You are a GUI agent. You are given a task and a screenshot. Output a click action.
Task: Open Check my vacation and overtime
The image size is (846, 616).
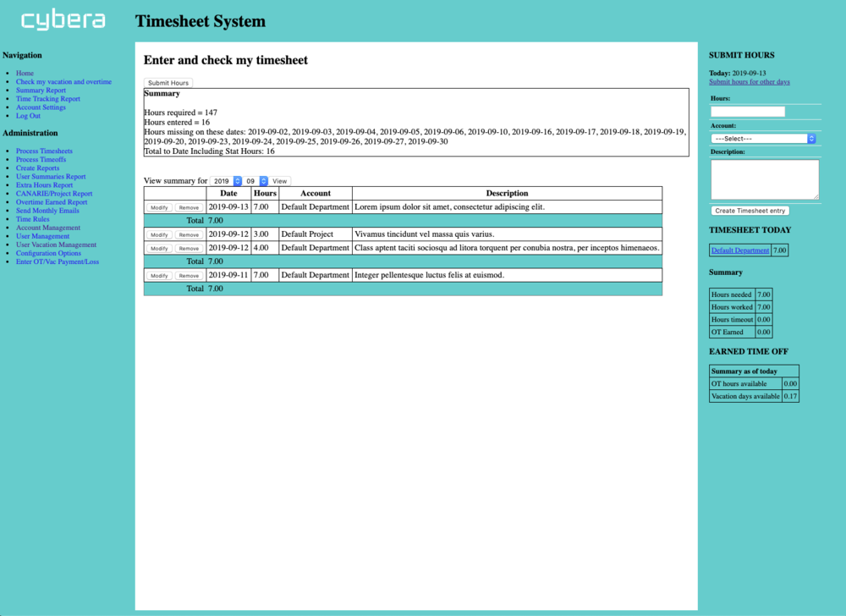(63, 81)
